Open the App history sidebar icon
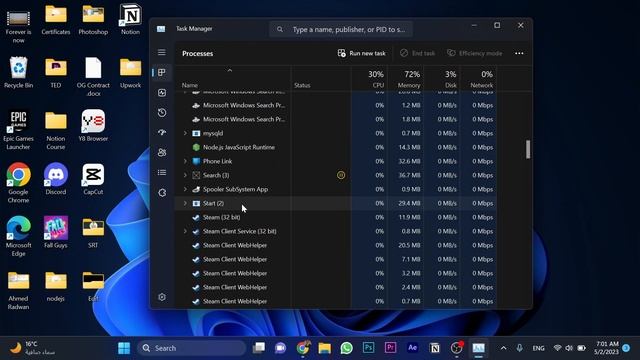The image size is (640, 360). pos(162,113)
